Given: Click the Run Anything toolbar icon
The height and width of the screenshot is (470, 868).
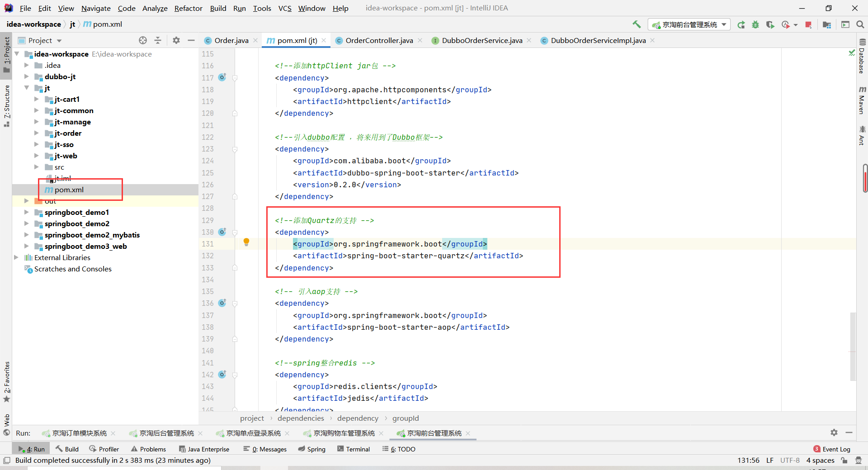Looking at the screenshot, I should click(x=845, y=24).
